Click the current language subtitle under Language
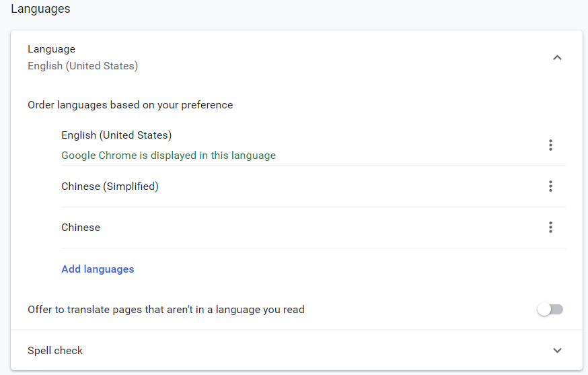Image resolution: width=588 pixels, height=375 pixels. [x=83, y=66]
